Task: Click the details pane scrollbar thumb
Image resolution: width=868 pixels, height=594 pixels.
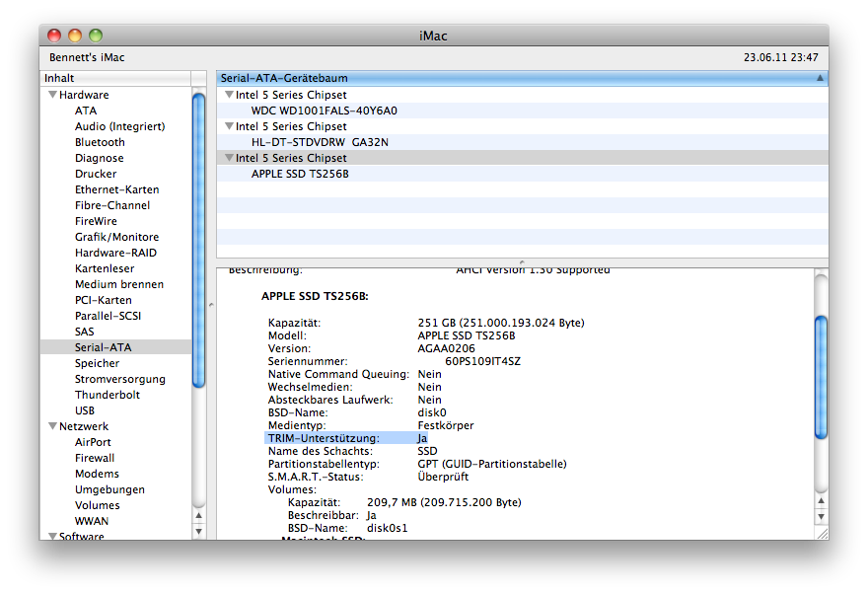Action: [x=822, y=378]
